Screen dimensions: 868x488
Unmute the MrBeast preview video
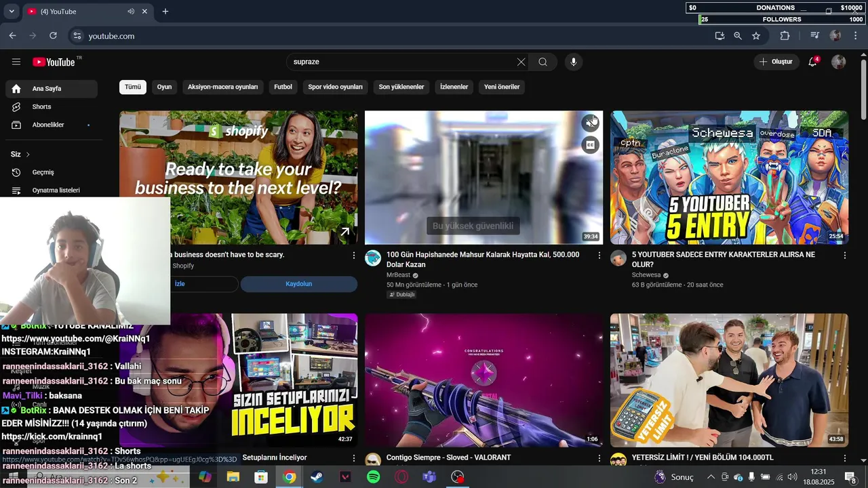(590, 123)
